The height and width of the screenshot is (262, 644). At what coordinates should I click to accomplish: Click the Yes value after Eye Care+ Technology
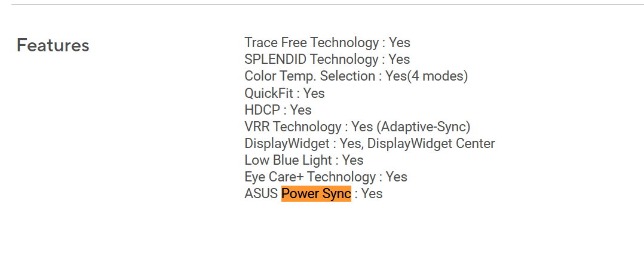397,177
